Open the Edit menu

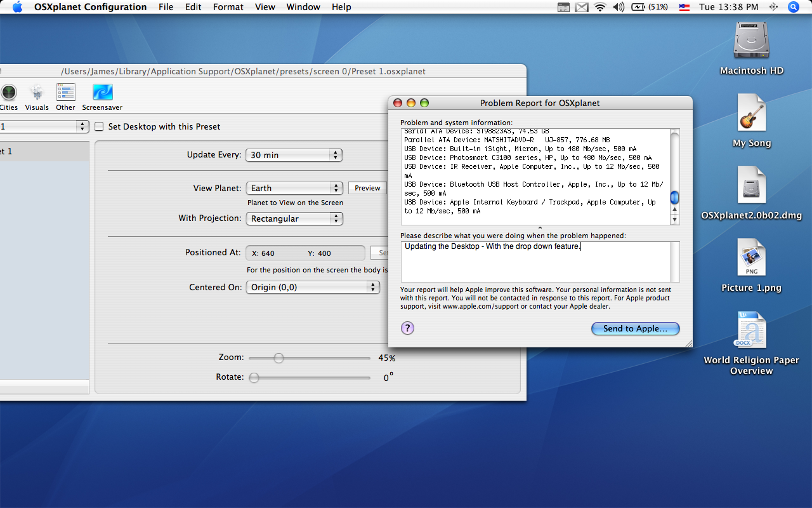click(193, 7)
